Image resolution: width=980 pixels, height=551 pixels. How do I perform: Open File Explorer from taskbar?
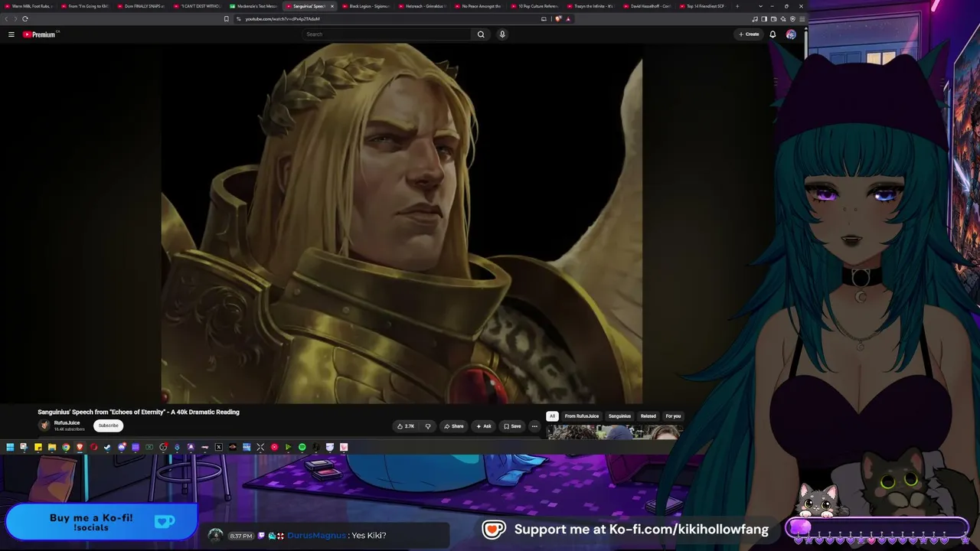[52, 447]
